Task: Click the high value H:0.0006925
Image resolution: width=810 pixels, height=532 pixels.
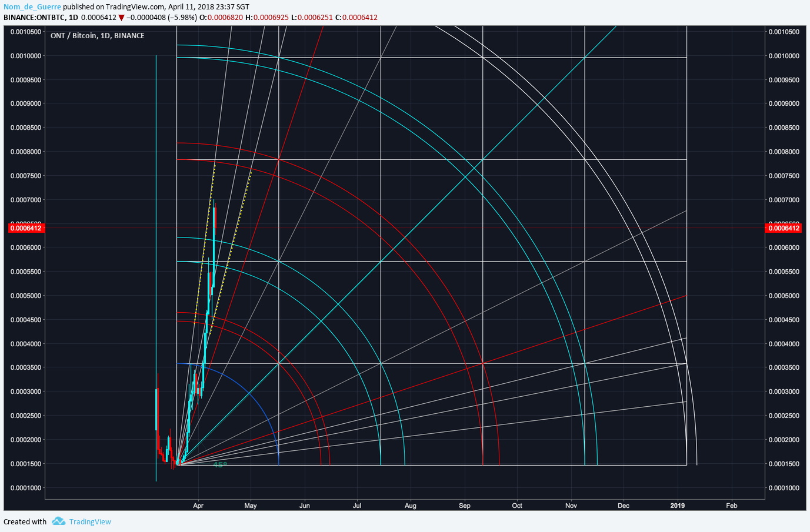Action: coord(266,18)
